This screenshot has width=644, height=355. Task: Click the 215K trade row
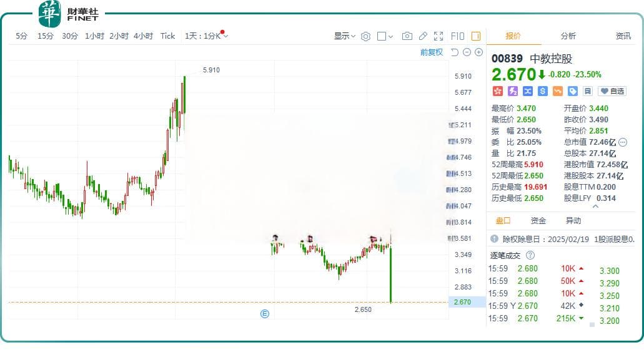point(535,318)
